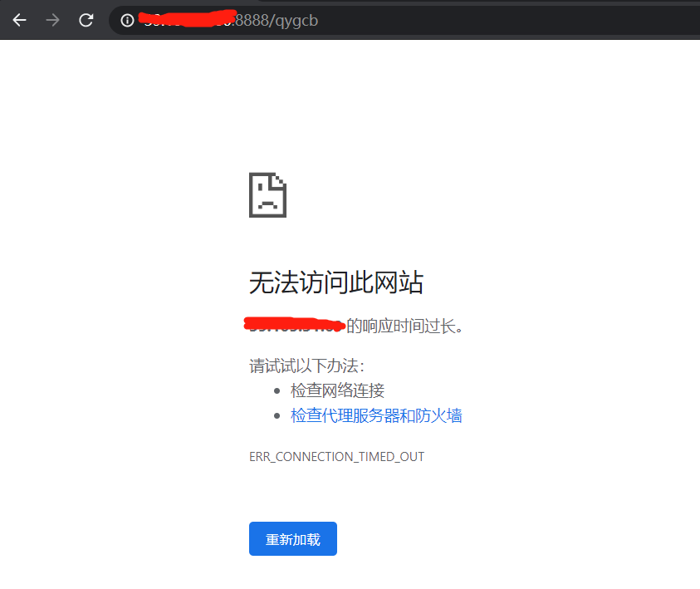
Task: Focus the address bar URL ending in 8888/qygcb
Action: (x=404, y=21)
